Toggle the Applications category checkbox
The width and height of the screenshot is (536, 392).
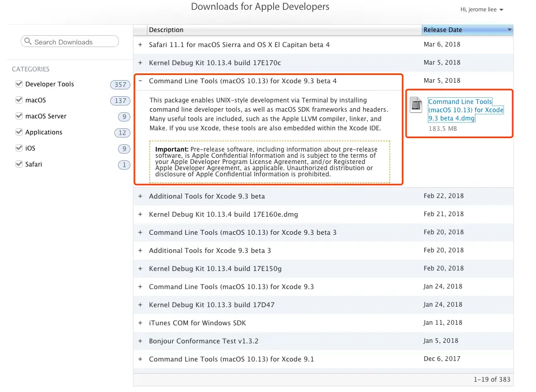tap(19, 132)
